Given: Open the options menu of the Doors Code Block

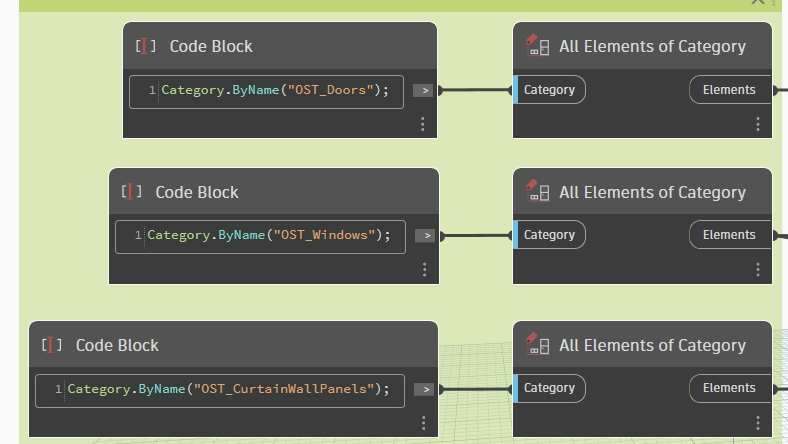Looking at the screenshot, I should 423,124.
